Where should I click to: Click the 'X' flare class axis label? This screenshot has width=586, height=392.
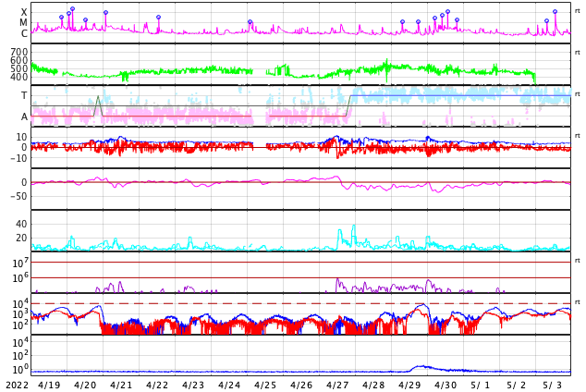click(24, 13)
